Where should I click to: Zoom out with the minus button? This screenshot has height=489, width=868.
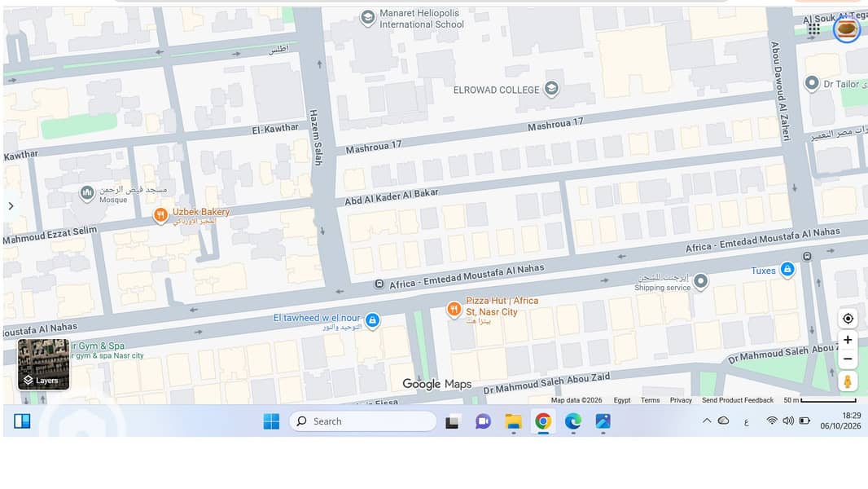[848, 359]
